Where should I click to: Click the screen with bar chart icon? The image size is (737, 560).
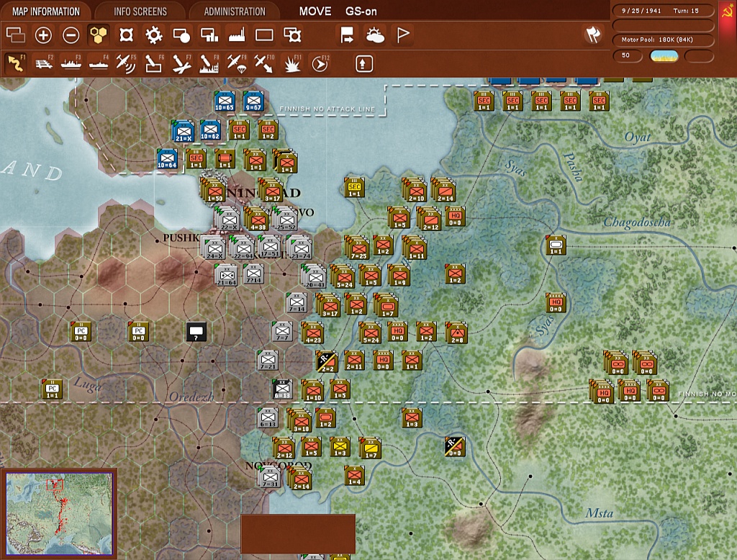coord(209,35)
